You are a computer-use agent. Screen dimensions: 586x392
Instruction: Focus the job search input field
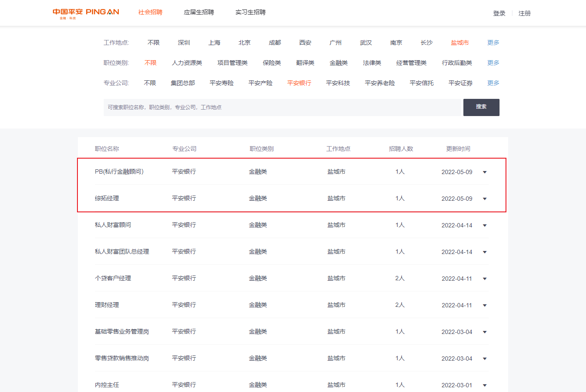click(282, 107)
